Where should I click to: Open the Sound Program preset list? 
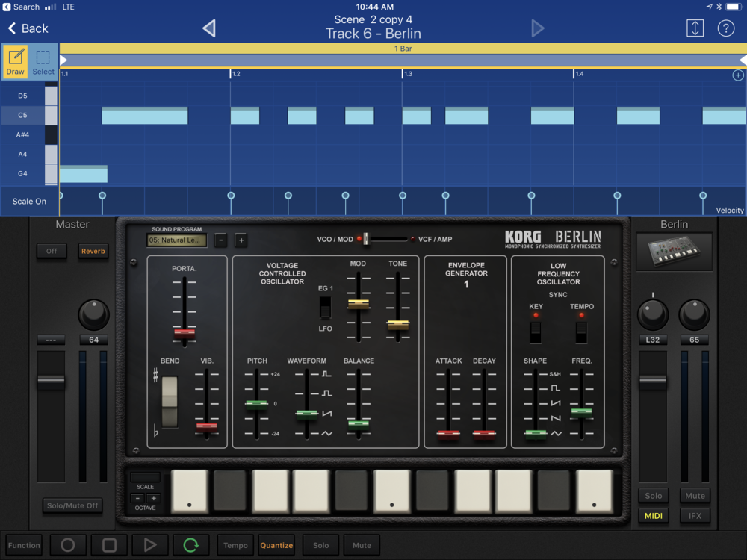[177, 240]
